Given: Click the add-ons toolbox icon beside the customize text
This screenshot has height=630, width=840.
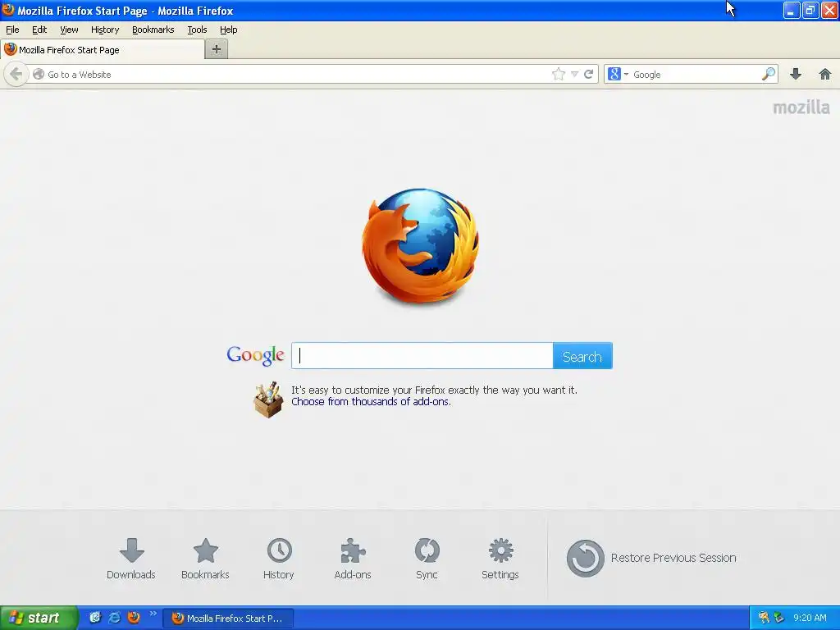Looking at the screenshot, I should (x=268, y=399).
